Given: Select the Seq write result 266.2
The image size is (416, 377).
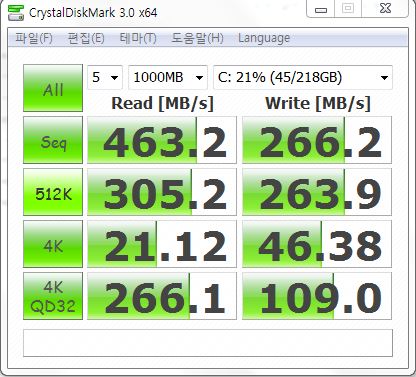Looking at the screenshot, I should coord(317,140).
